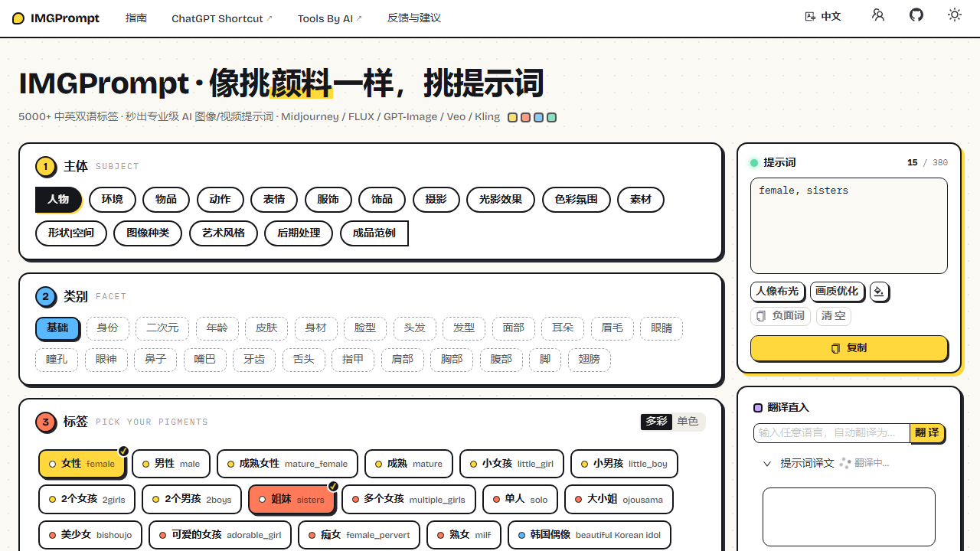Toggle the 单人 solo tag
980x551 pixels.
click(521, 500)
